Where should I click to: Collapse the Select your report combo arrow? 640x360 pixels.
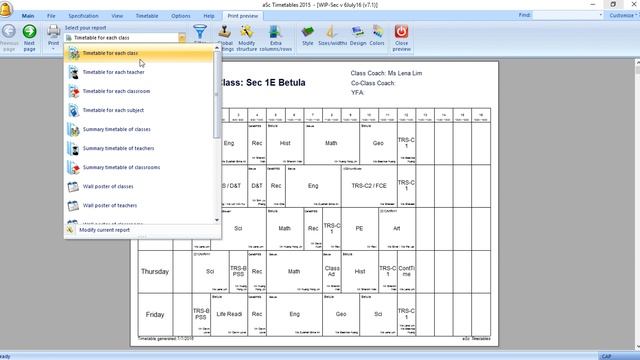pyautogui.click(x=182, y=38)
